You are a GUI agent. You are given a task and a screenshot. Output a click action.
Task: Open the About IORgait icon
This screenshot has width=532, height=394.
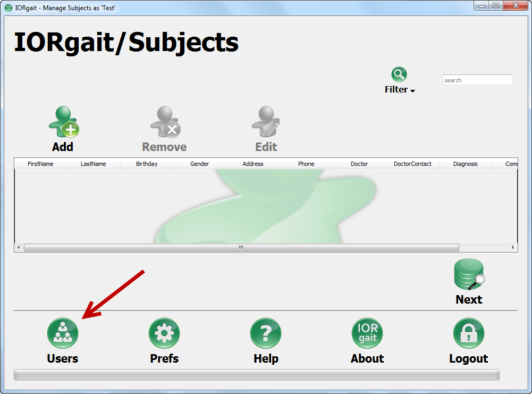(x=367, y=333)
